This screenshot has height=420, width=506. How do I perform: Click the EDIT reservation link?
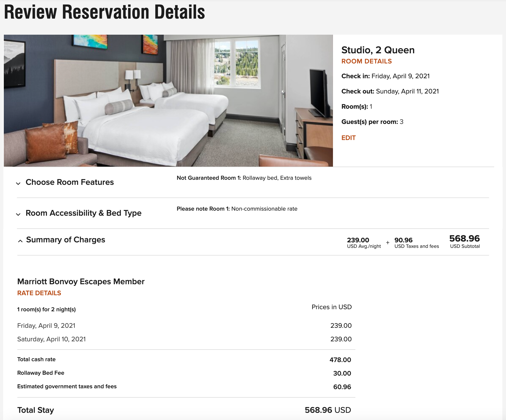[x=348, y=138]
